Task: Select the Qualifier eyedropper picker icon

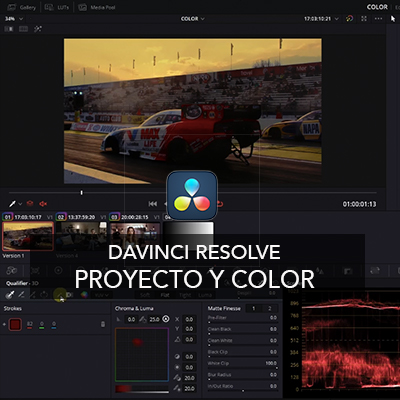Action: (10, 295)
